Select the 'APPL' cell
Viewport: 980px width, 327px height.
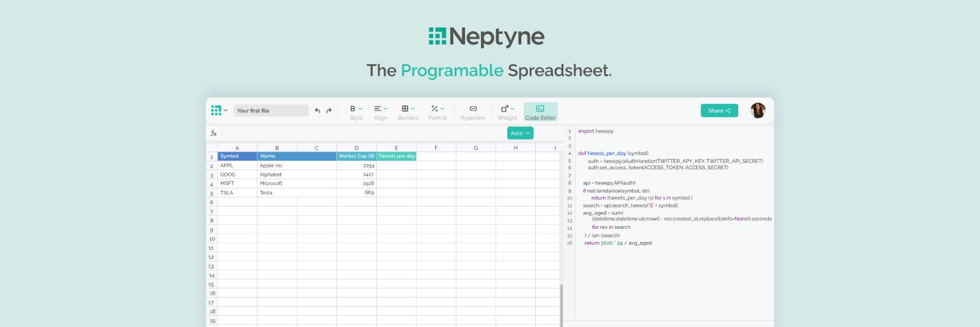(237, 165)
